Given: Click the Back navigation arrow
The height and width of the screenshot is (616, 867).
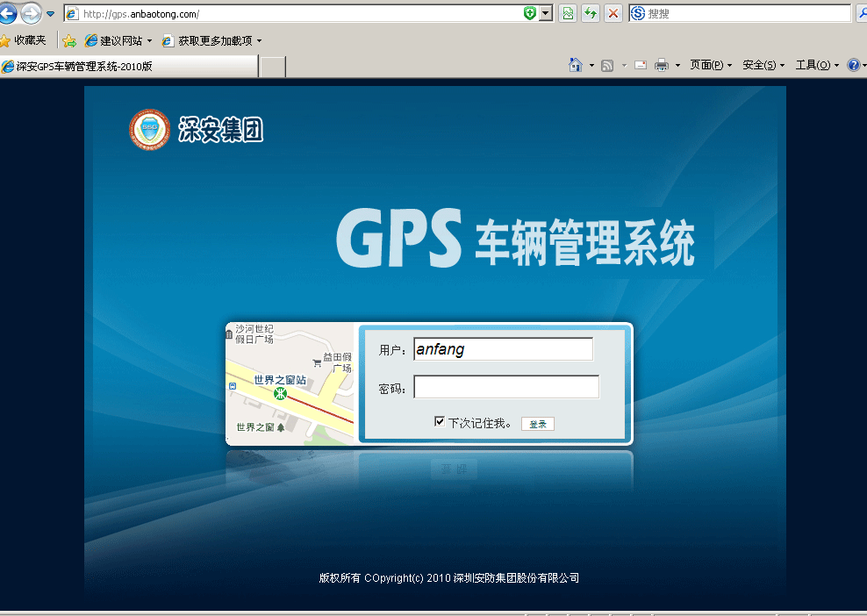Looking at the screenshot, I should 9,13.
